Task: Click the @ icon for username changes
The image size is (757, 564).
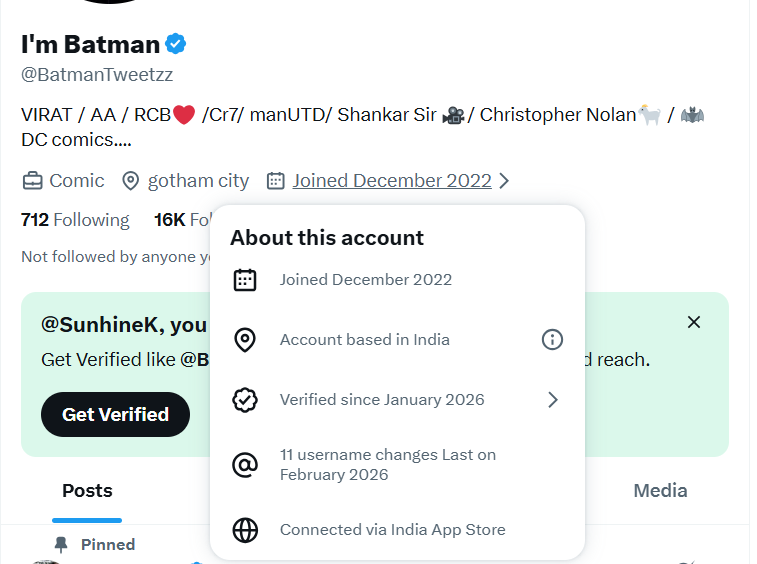Action: point(245,465)
